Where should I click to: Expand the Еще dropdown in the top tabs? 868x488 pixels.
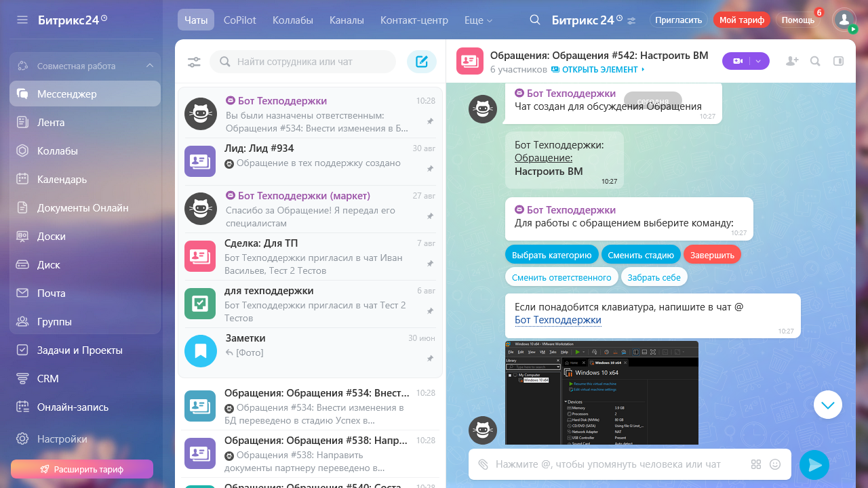click(x=478, y=20)
